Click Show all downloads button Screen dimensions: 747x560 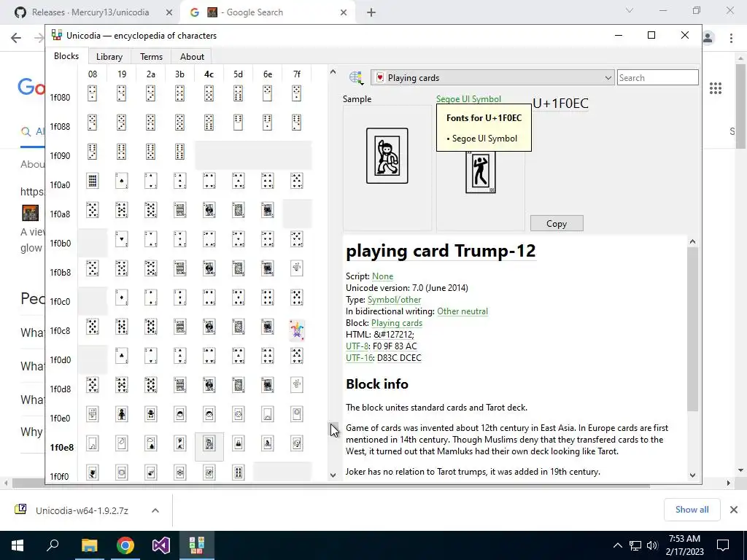(x=692, y=510)
